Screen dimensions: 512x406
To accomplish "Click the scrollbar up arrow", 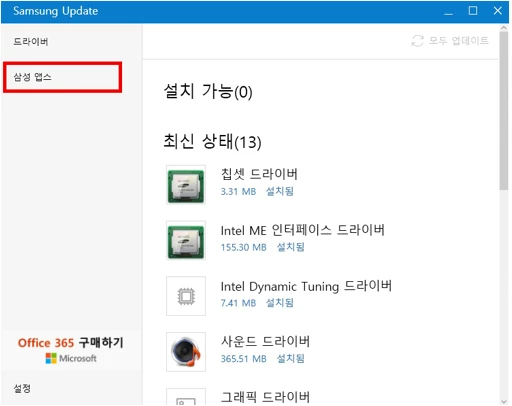I will coord(504,28).
